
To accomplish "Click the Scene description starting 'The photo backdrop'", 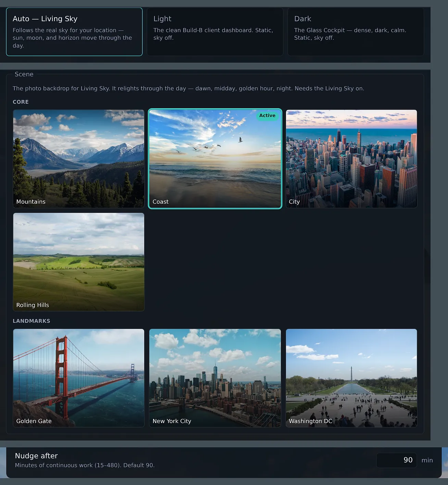I will click(188, 88).
